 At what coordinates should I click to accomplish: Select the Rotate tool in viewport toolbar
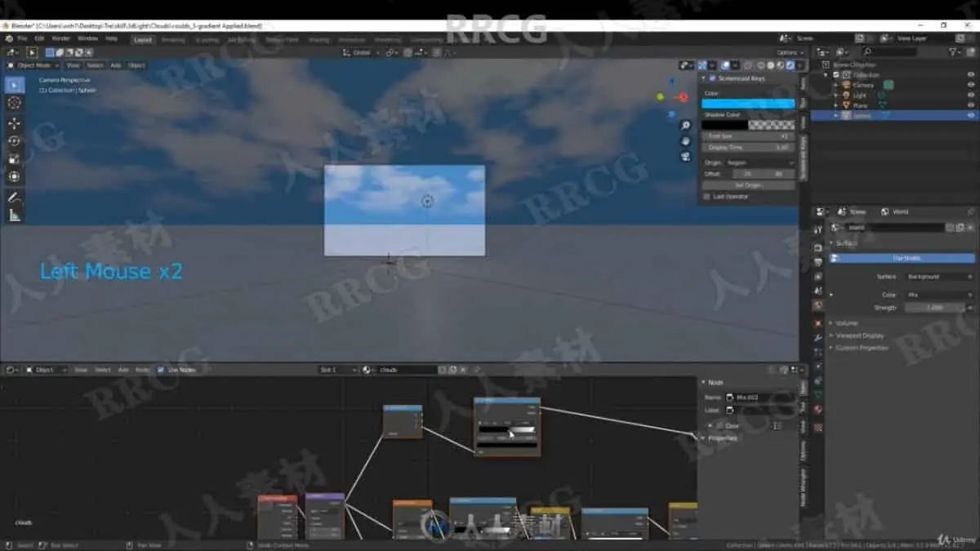(x=15, y=141)
